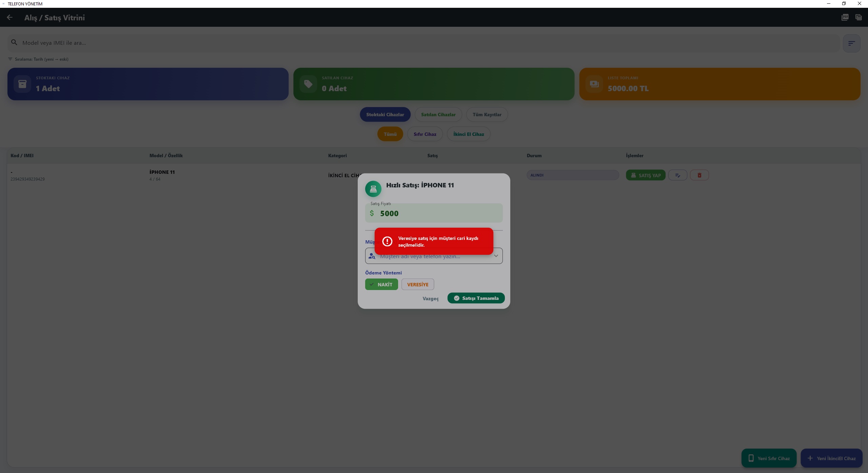
Task: Click the Model / Özellik column header
Action: tap(166, 156)
